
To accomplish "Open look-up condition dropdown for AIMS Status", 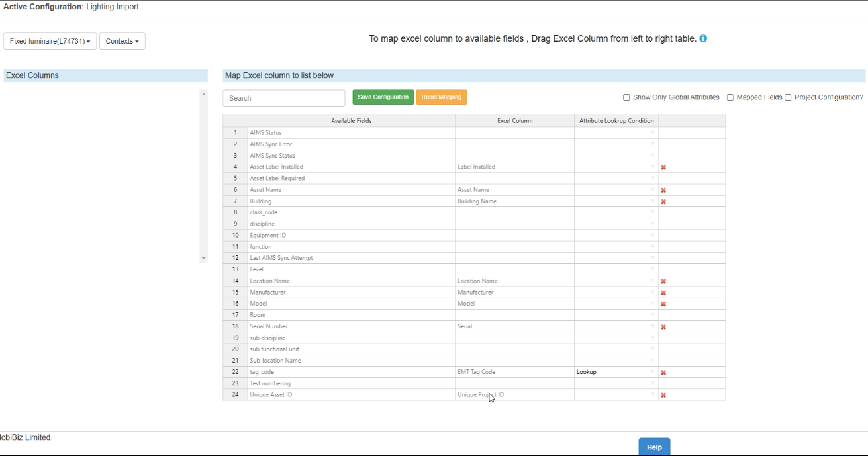I will [652, 133].
